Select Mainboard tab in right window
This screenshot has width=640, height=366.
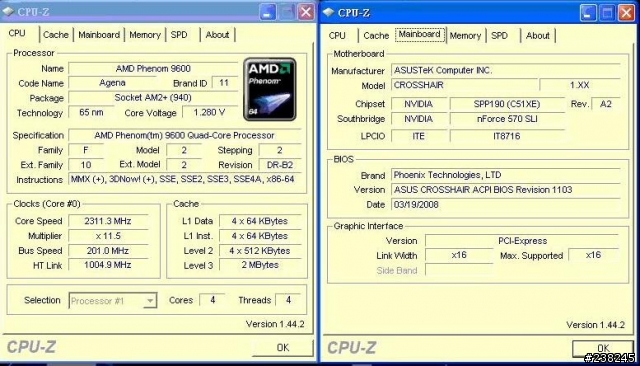(x=420, y=34)
